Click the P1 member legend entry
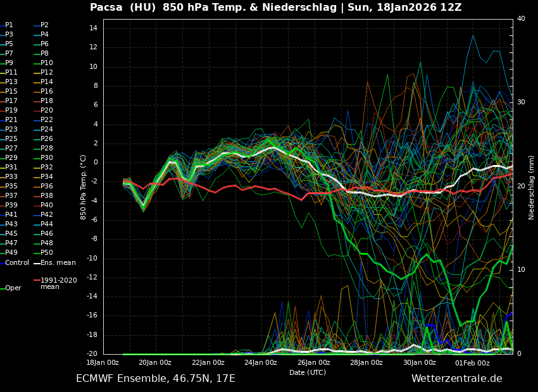538x392 pixels. click(x=9, y=25)
